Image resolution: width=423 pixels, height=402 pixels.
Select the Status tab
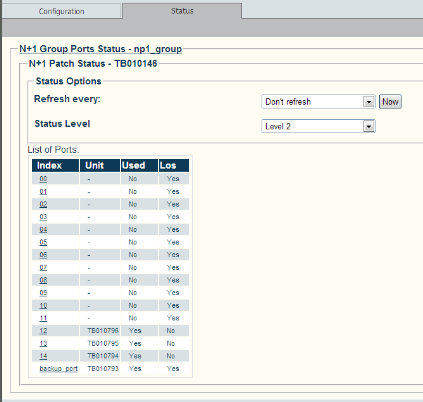[182, 11]
